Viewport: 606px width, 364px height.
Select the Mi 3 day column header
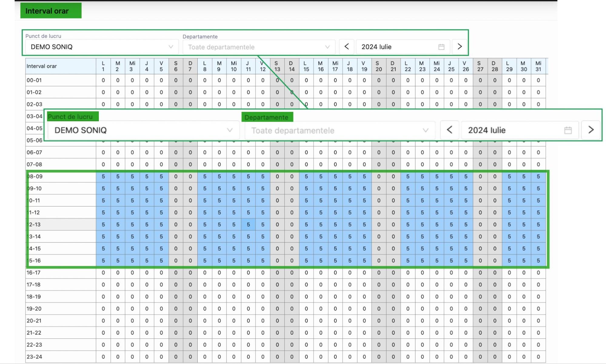pyautogui.click(x=132, y=66)
